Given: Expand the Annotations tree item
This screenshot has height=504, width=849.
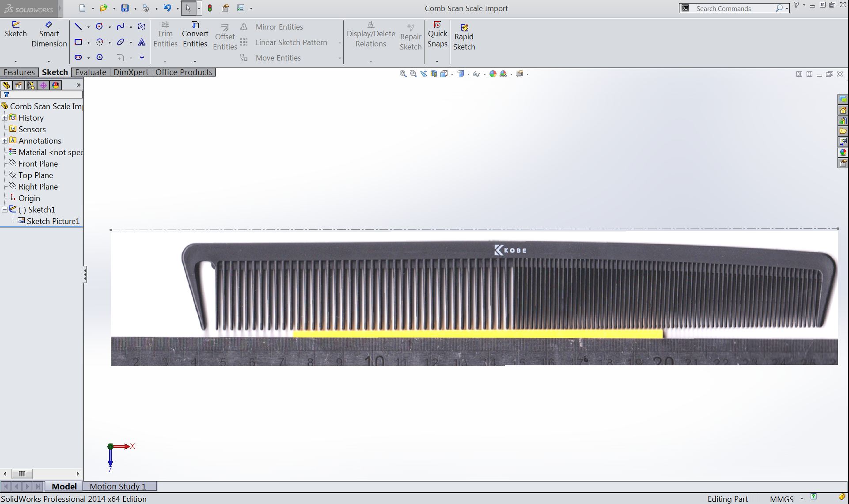Looking at the screenshot, I should (5, 140).
